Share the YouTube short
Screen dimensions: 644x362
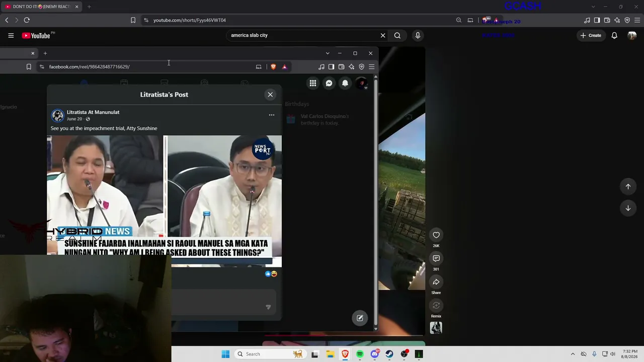pyautogui.click(x=436, y=282)
